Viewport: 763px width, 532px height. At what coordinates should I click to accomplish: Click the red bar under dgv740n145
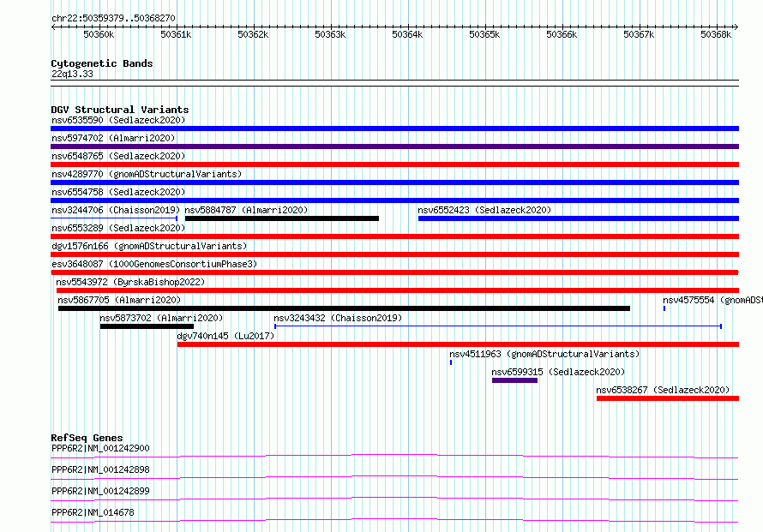click(458, 344)
